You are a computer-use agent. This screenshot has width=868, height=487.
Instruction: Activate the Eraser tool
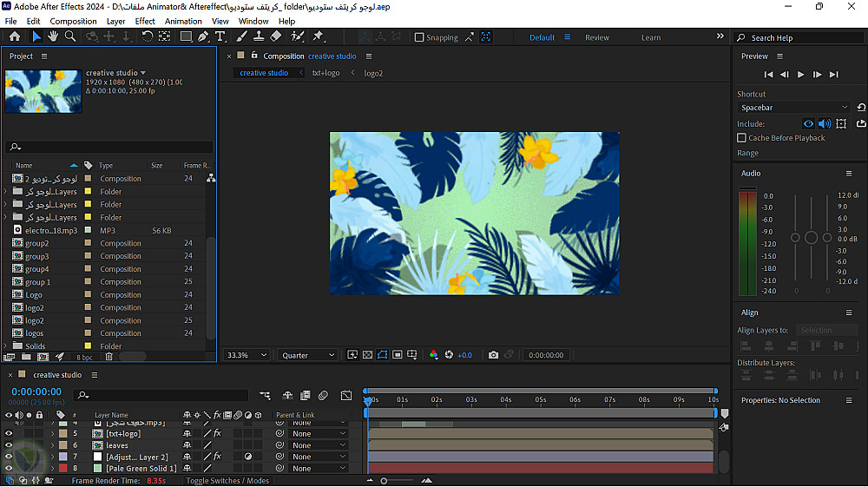point(276,36)
